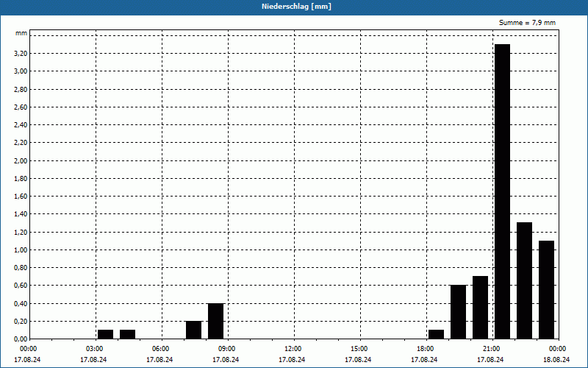Click the 0,00 y-axis baseline label
Screen dimensions: 588x368
pyautogui.click(x=21, y=339)
